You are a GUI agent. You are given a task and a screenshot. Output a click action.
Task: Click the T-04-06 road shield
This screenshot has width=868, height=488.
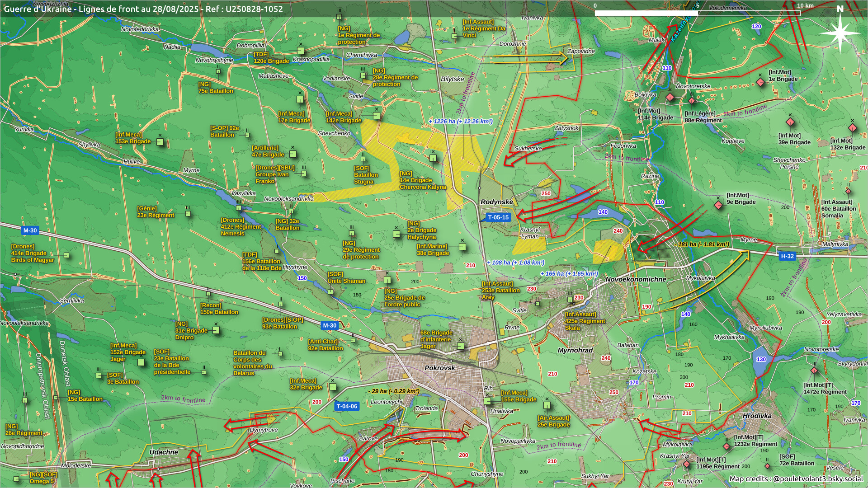tap(347, 406)
